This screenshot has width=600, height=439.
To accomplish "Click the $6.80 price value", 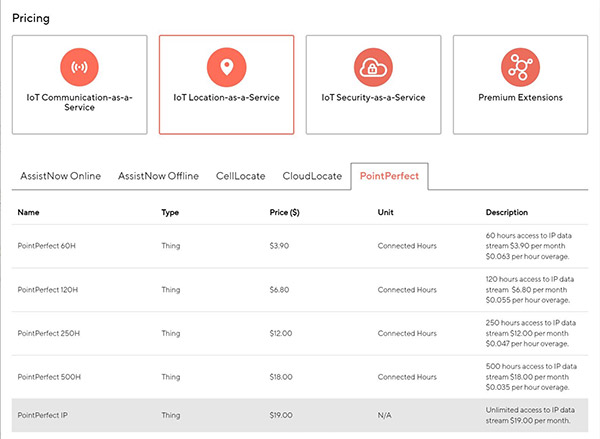I will pyautogui.click(x=279, y=290).
